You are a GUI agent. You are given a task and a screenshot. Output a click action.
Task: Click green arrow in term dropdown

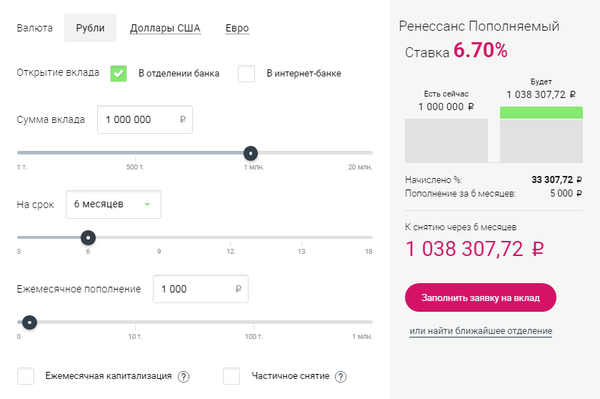(147, 204)
